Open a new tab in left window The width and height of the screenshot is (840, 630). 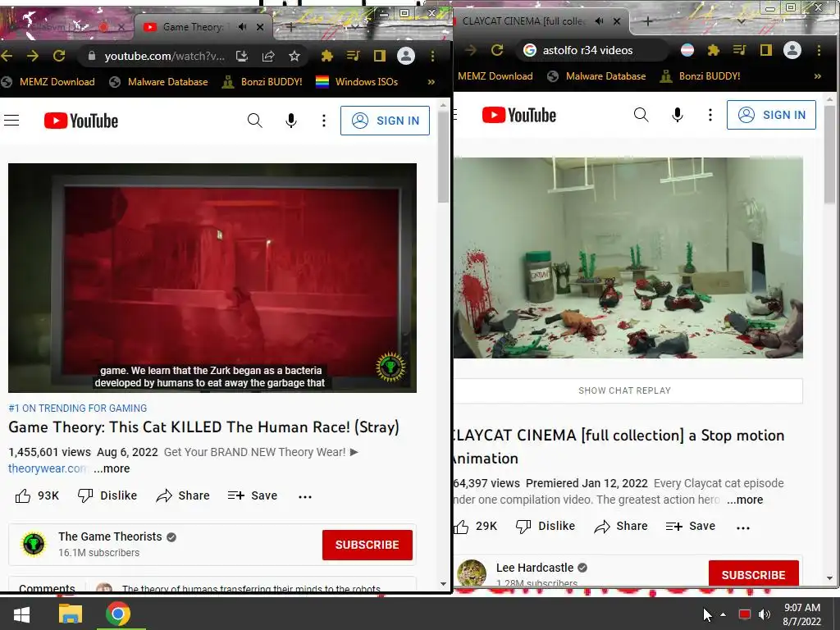(290, 27)
